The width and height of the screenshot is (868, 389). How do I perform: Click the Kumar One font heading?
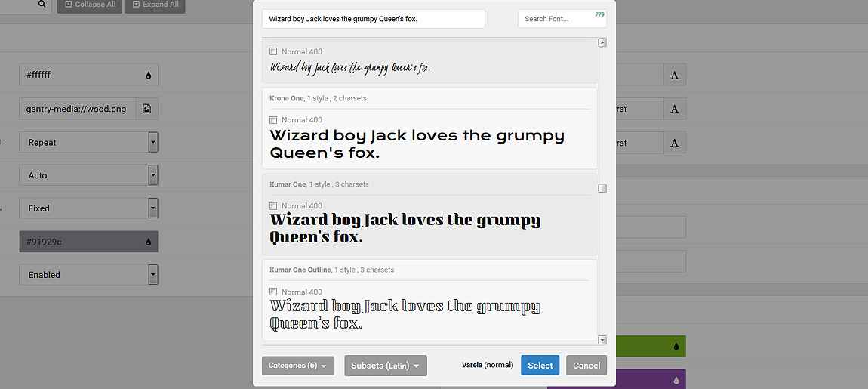[x=288, y=184]
